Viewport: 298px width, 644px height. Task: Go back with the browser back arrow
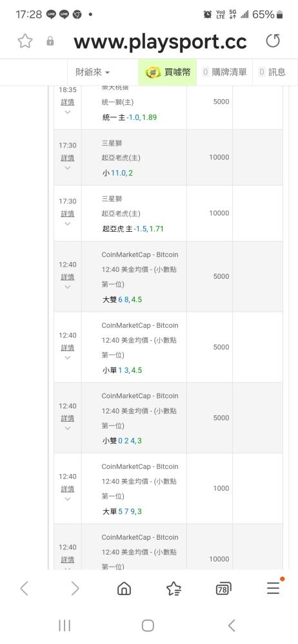click(25, 588)
